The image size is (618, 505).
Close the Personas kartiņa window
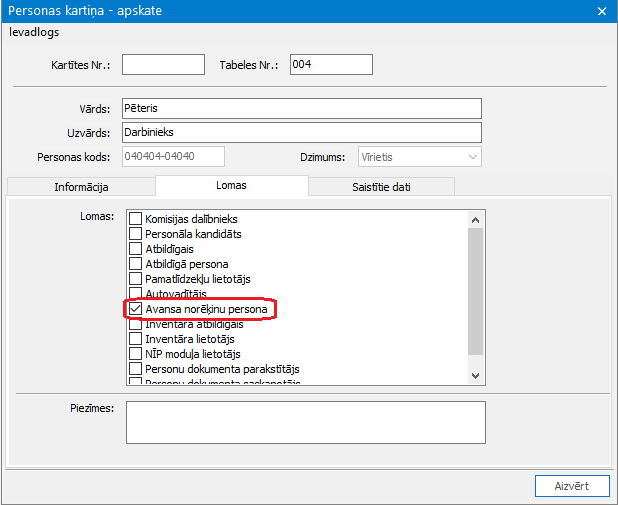(601, 11)
